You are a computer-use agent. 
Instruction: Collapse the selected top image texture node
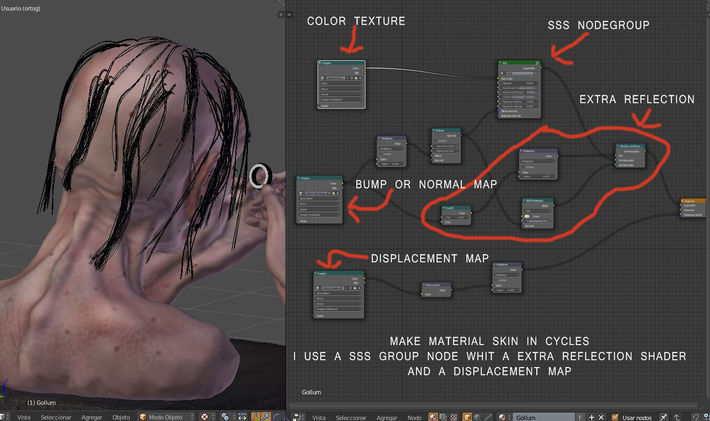coord(320,63)
